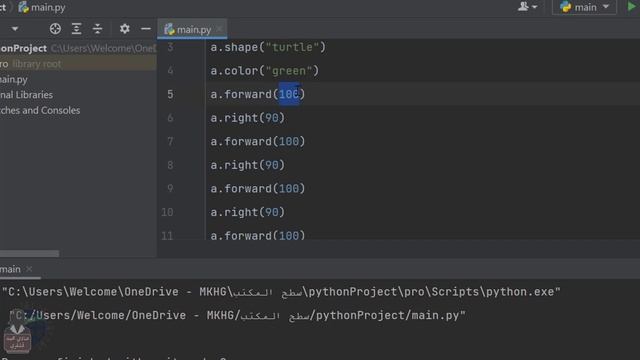Click the project panel horizontal scrollbar
The width and height of the screenshot is (640, 360).
point(29,253)
